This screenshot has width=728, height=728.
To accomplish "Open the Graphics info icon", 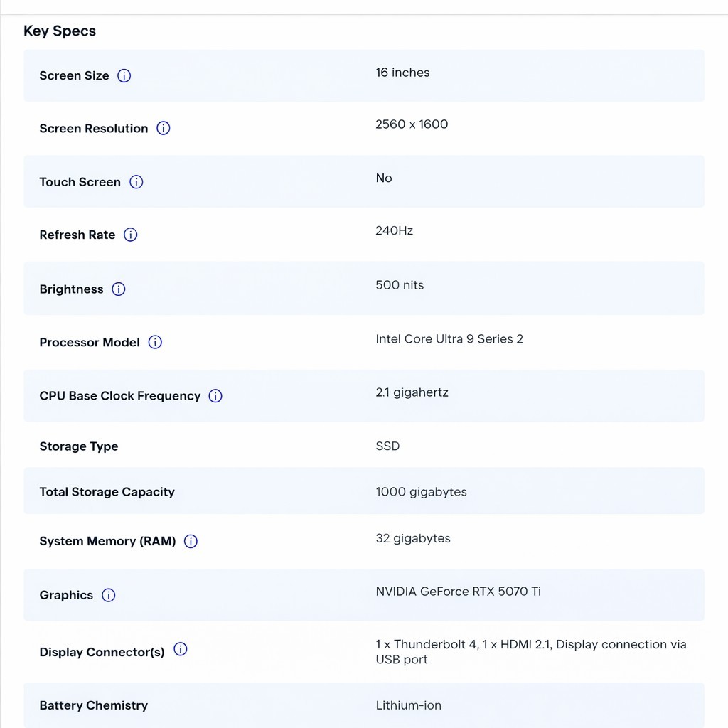I will (x=109, y=595).
